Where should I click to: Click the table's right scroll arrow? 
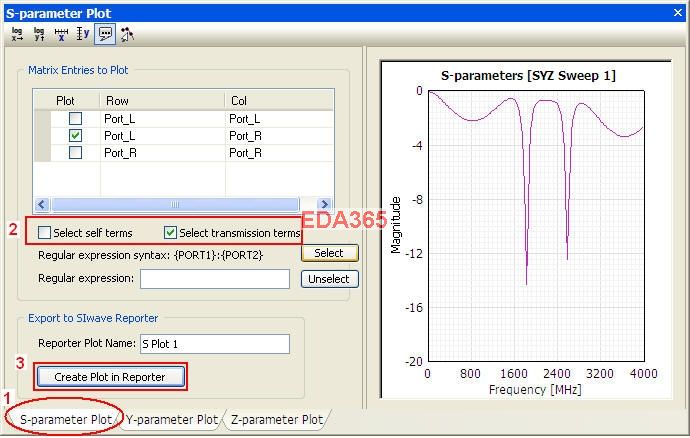click(x=324, y=204)
